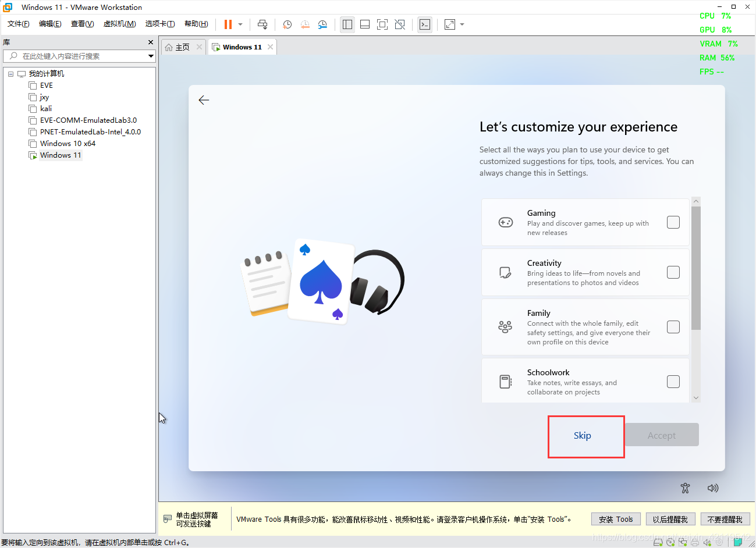Check the Creativity checkbox
Image resolution: width=756 pixels, height=548 pixels.
pyautogui.click(x=673, y=272)
